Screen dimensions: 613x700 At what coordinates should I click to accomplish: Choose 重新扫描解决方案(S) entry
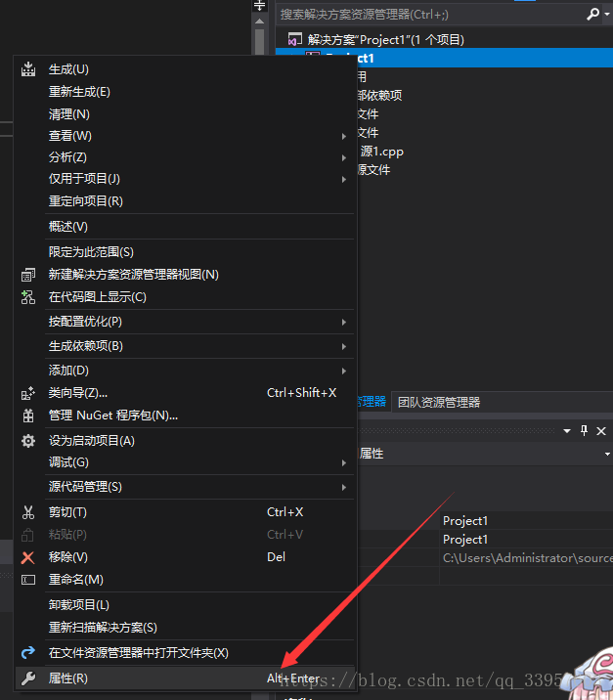(103, 628)
